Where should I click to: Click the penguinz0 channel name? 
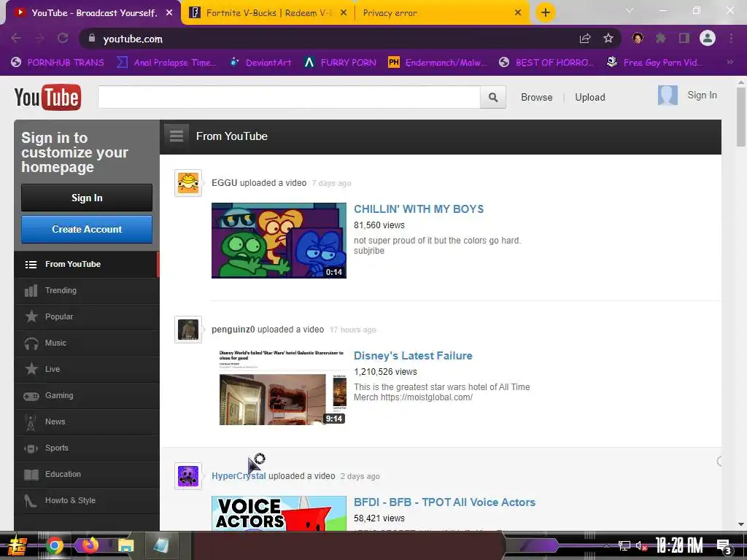[233, 330]
